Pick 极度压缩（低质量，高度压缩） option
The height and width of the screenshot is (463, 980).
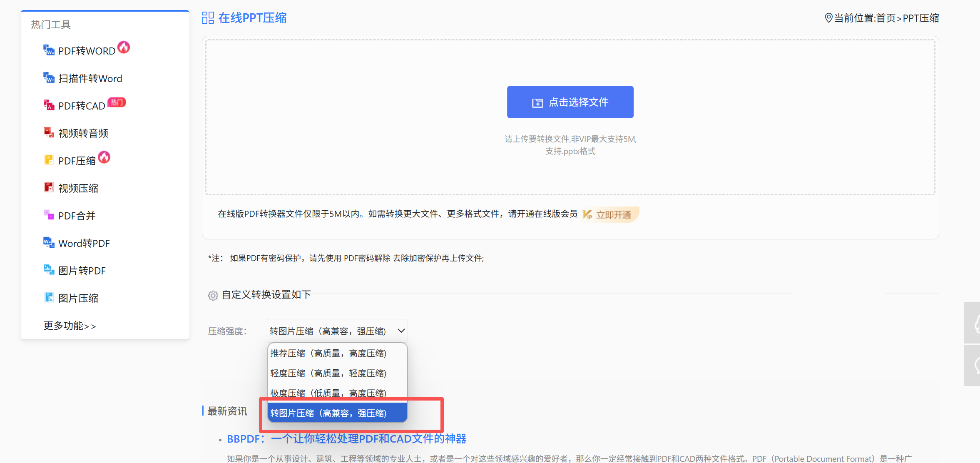click(x=328, y=393)
